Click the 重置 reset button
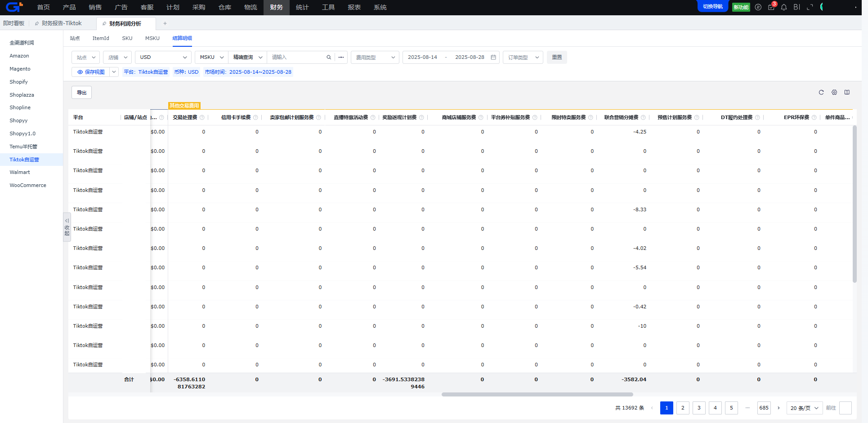The width and height of the screenshot is (868, 423). [x=557, y=57]
